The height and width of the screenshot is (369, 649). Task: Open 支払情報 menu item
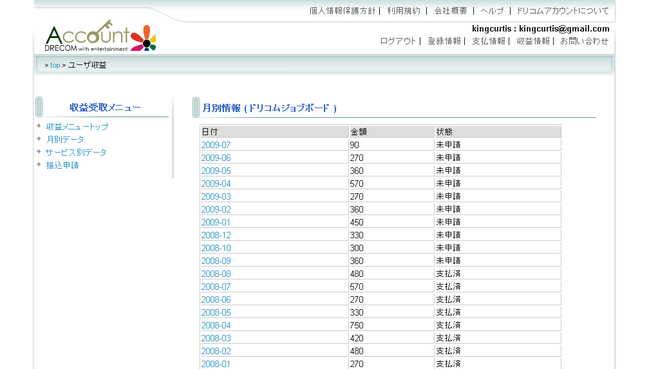click(x=489, y=41)
